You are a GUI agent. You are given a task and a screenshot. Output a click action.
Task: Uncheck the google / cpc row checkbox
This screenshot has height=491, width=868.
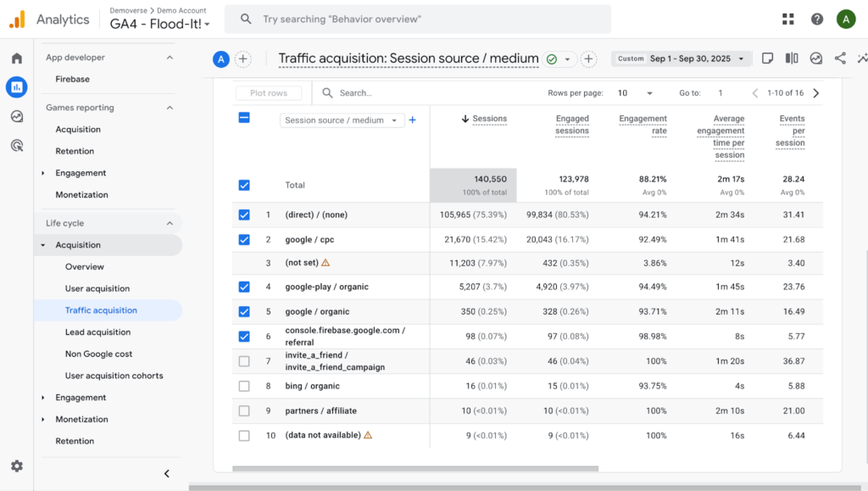[244, 239]
